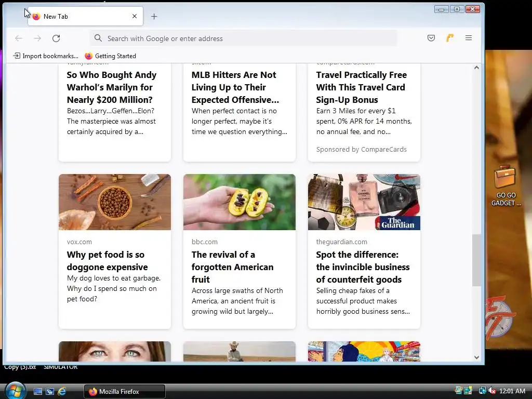Launch Internet Explorer from quick launch
Viewport: 532px width, 399px height.
tap(62, 392)
